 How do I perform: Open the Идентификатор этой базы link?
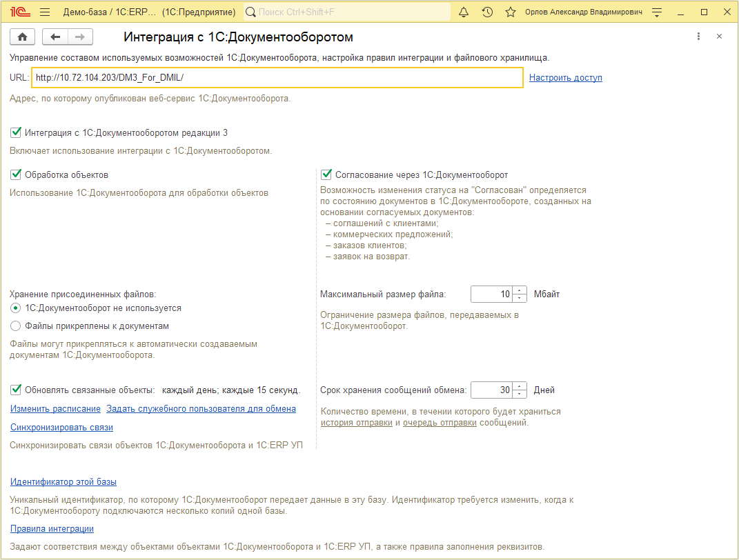tap(63, 482)
